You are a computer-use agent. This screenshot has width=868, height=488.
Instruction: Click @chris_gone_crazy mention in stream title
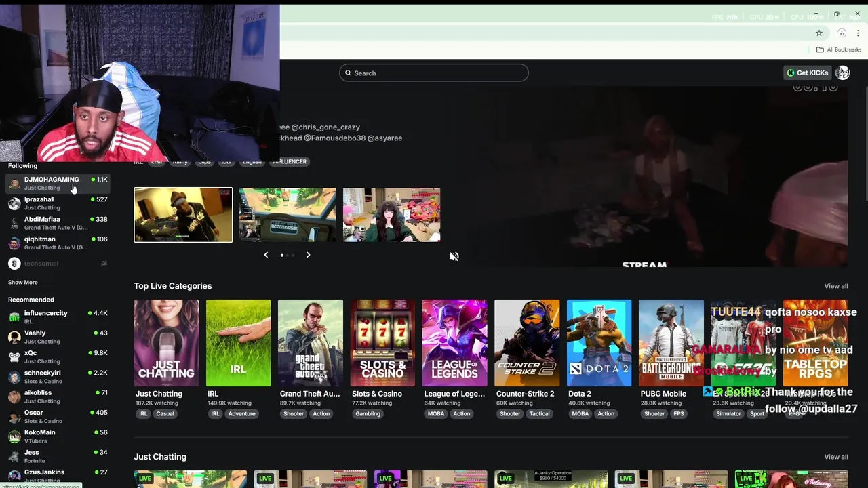point(325,127)
